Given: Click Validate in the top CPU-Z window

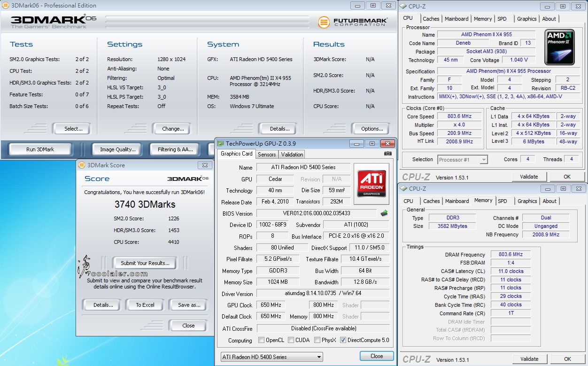Looking at the screenshot, I should (529, 177).
